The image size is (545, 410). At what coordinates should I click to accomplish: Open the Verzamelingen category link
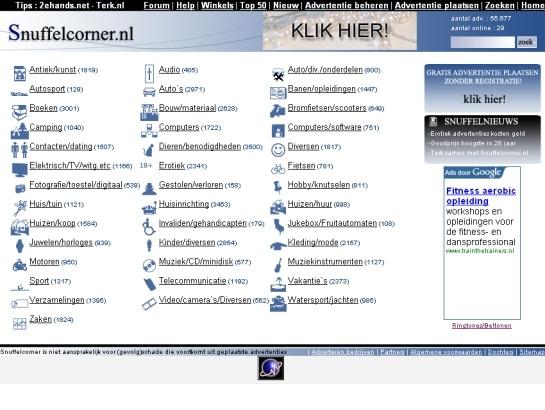pyautogui.click(x=57, y=300)
